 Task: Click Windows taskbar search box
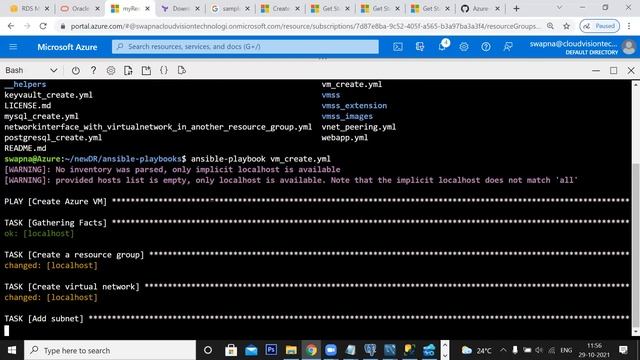coord(110,350)
